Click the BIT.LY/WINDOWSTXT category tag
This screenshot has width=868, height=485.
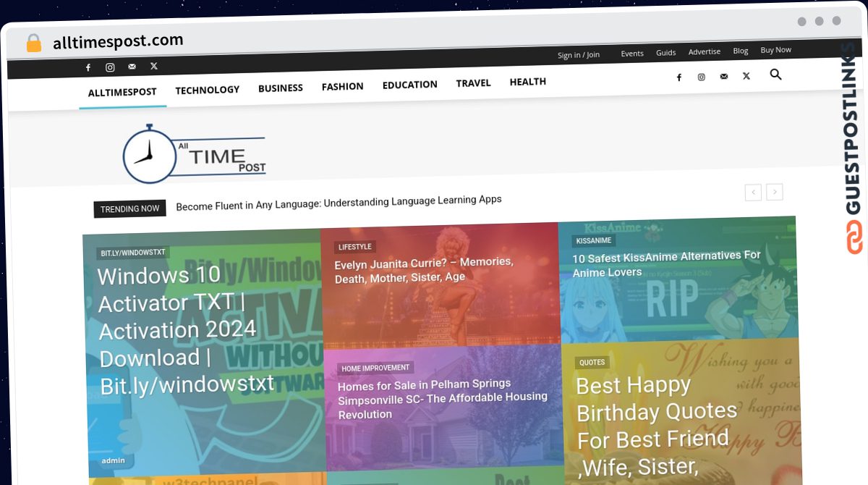(133, 253)
